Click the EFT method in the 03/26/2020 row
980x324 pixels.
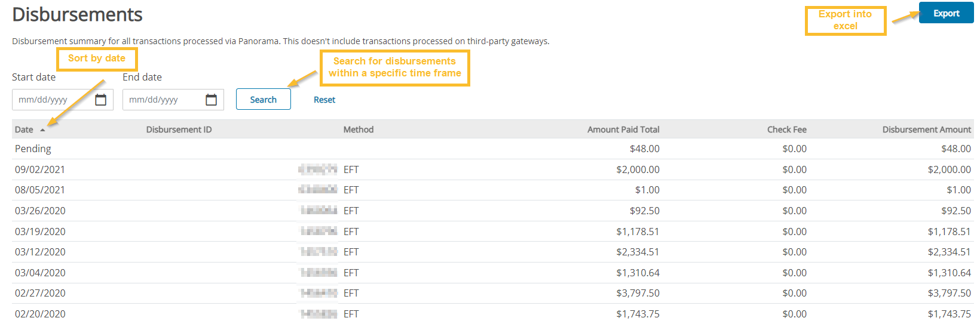click(x=351, y=211)
